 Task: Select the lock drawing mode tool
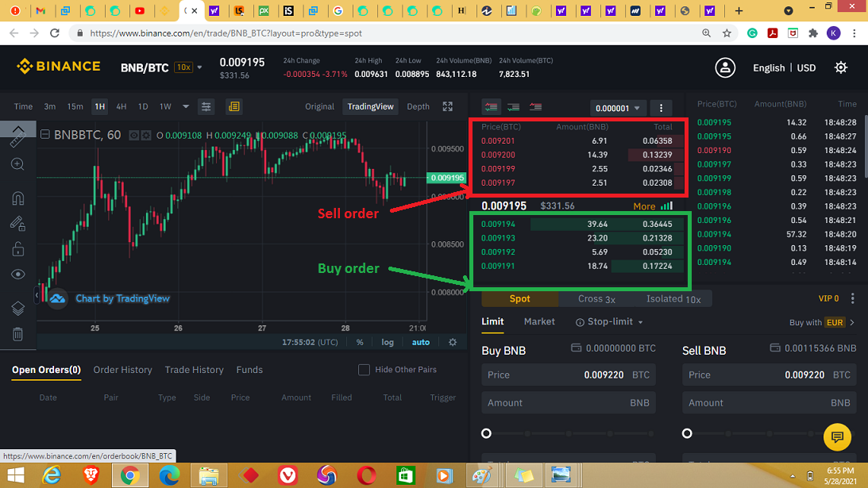[x=17, y=224]
